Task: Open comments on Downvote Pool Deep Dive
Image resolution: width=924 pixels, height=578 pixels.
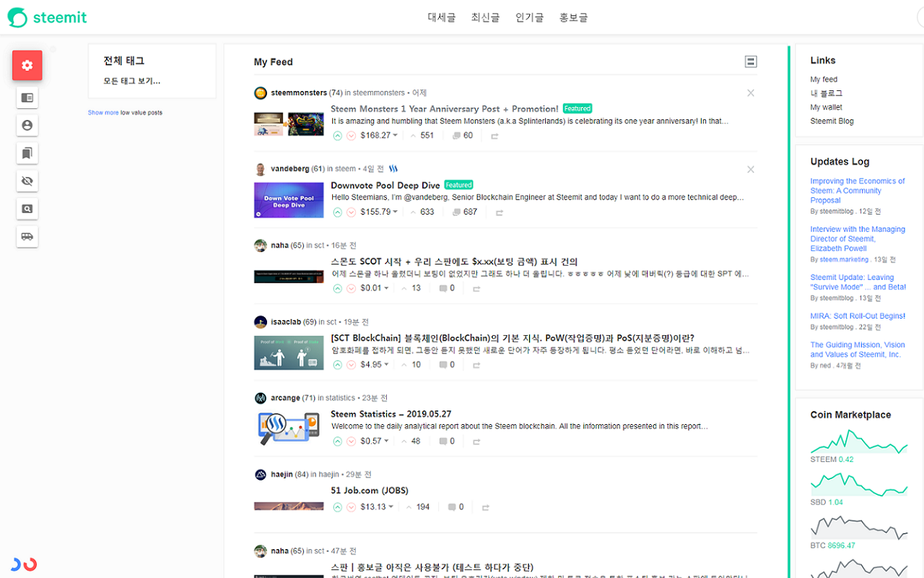Action: tap(465, 212)
